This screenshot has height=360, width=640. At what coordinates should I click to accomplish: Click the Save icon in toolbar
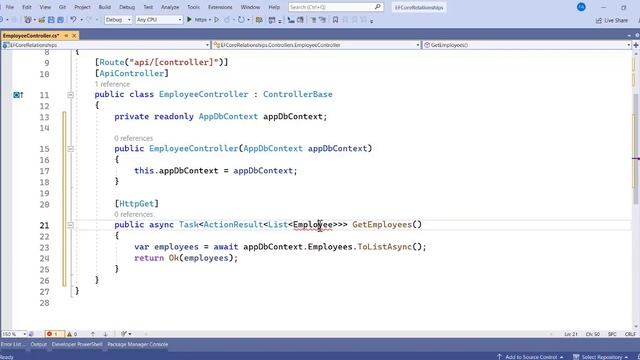51,20
